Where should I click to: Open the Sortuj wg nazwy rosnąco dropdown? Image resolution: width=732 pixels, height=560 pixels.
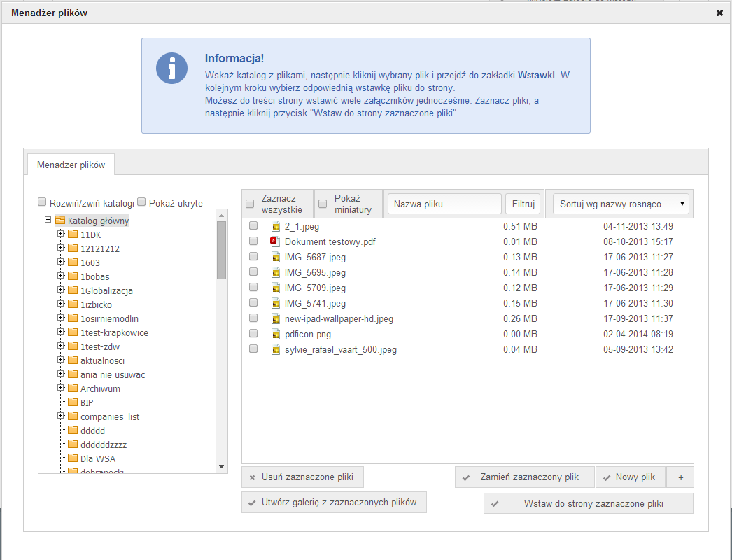(x=621, y=204)
